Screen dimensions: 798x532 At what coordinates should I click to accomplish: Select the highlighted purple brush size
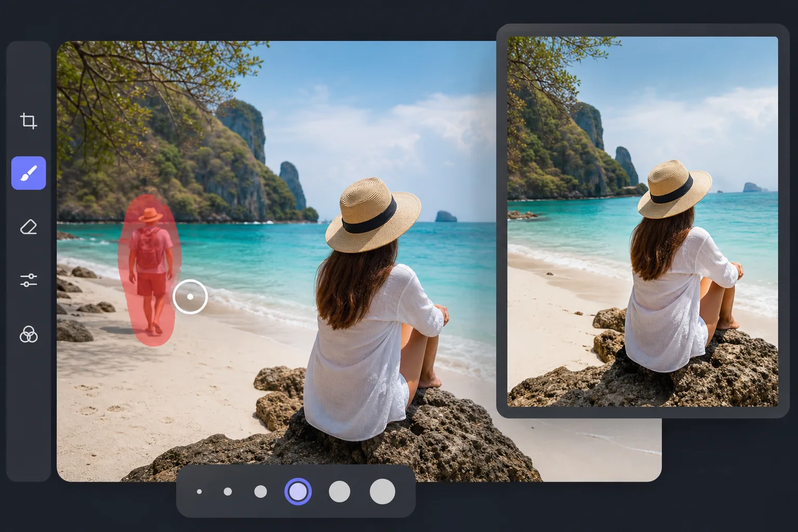coord(298,491)
